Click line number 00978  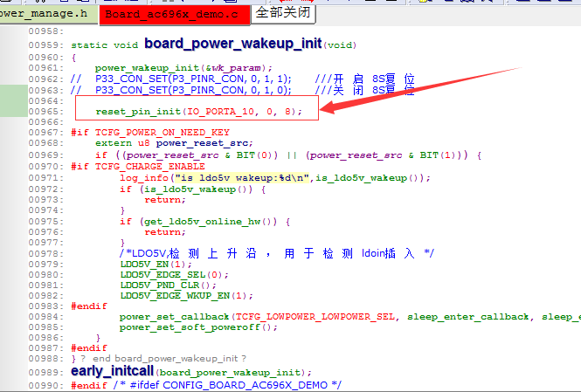pos(46,253)
